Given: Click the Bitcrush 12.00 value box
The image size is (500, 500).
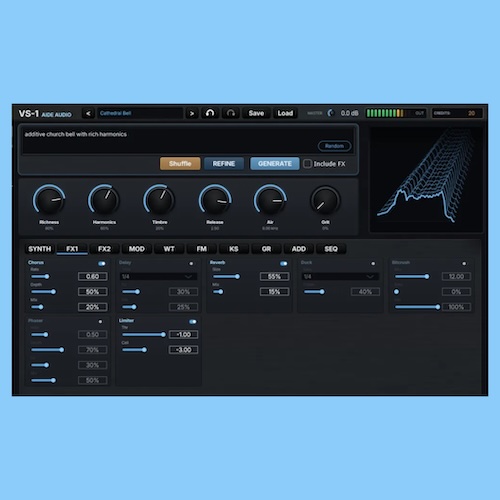Looking at the screenshot, I should coord(456,276).
